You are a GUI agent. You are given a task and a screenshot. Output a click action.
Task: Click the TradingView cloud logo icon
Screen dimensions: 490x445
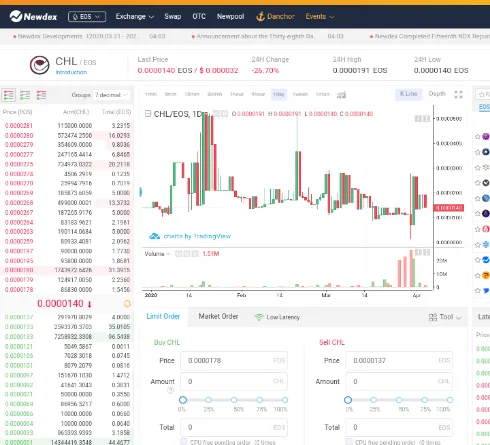(154, 236)
